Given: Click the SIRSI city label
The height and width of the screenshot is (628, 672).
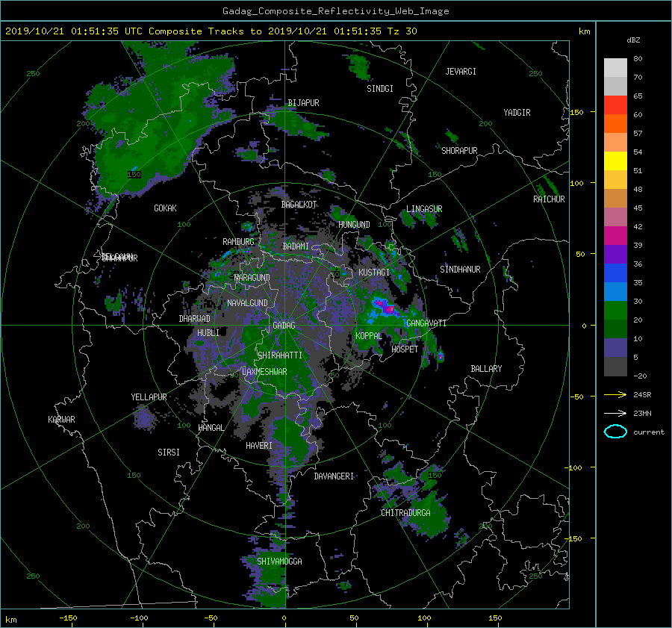Looking at the screenshot, I should pyautogui.click(x=169, y=453).
